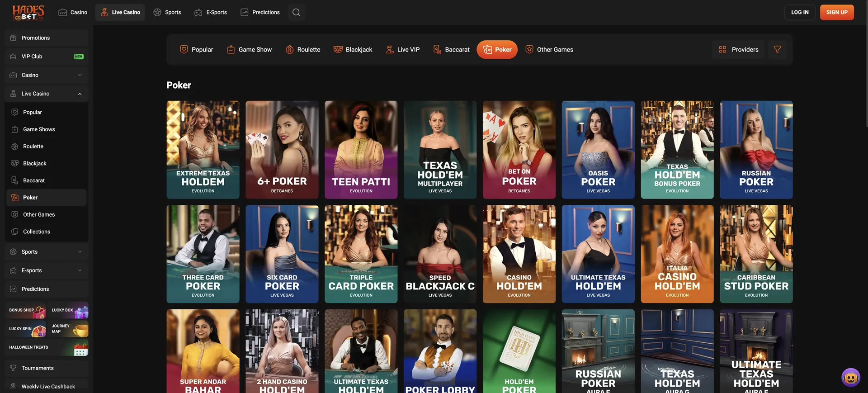Viewport: 868px width, 393px height.
Task: Click the Other Games icon in sidebar
Action: tap(15, 214)
